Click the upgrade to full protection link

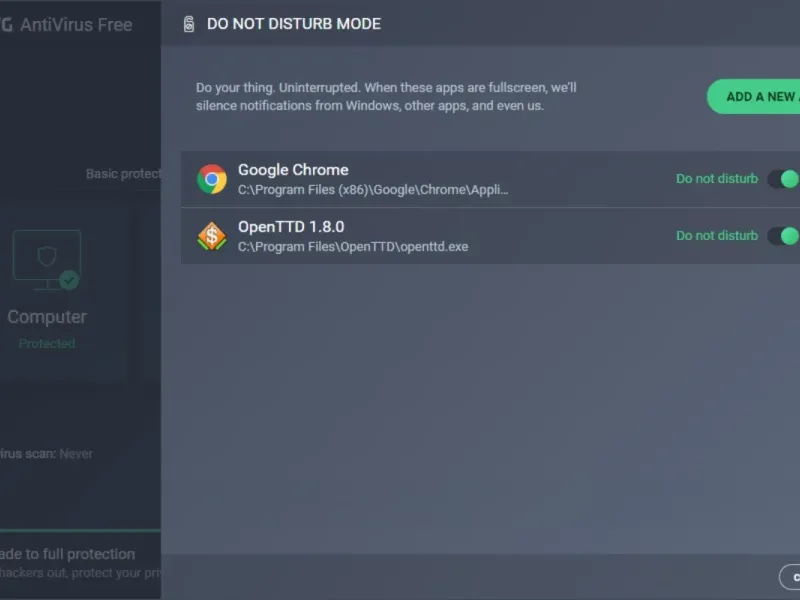coord(67,554)
